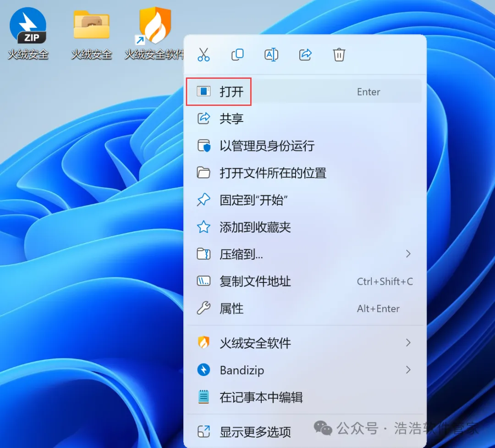Click the flame shield icon beside 火绒安全软件
This screenshot has width=495, height=448.
coord(203,343)
